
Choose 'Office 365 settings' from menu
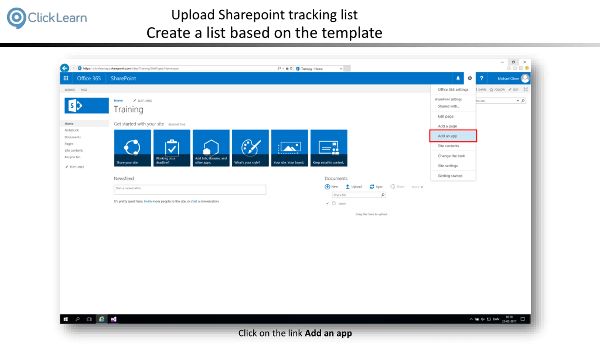(453, 89)
